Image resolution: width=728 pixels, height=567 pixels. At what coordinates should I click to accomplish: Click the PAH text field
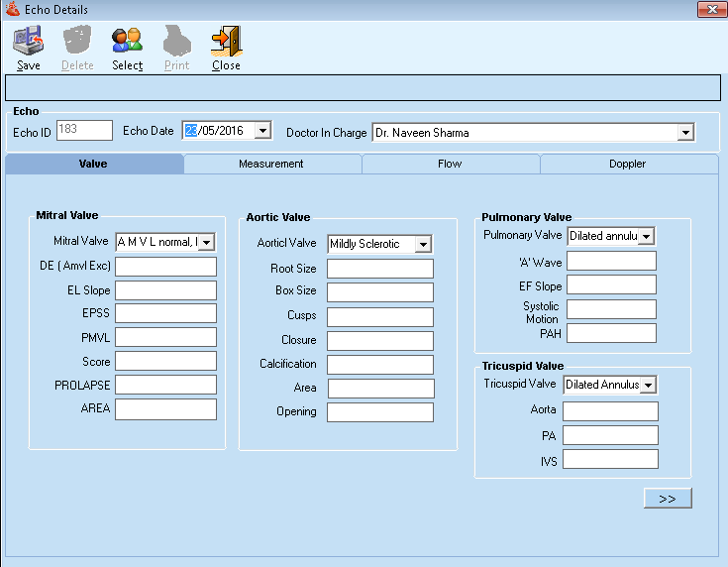click(x=611, y=333)
